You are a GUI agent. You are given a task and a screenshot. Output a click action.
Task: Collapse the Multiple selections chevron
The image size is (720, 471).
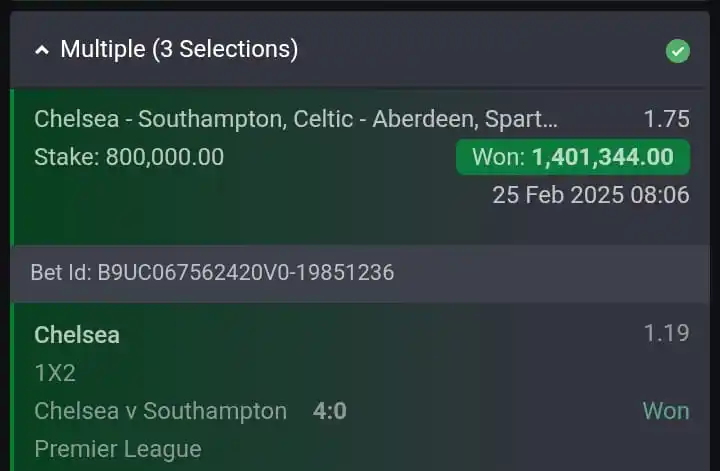point(42,50)
